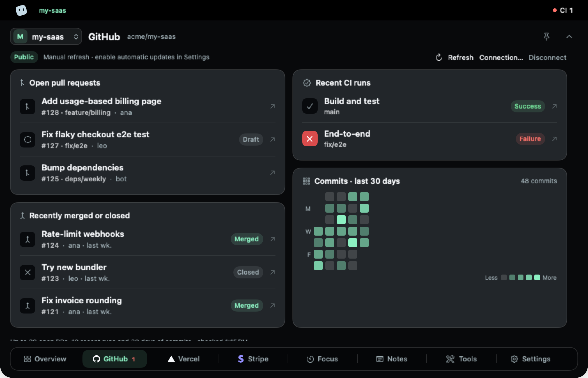Click the merge icon for Rate-limit webhooks

[x=27, y=239]
